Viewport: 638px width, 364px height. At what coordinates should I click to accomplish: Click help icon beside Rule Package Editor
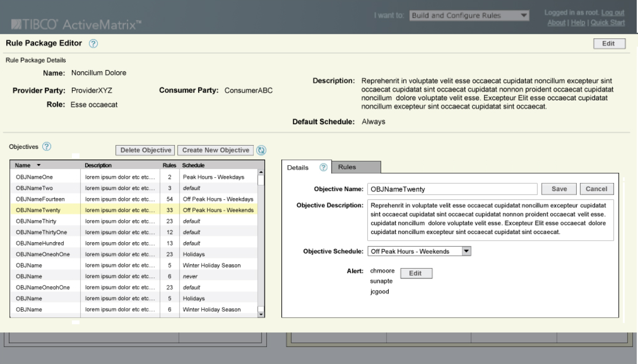tap(93, 44)
